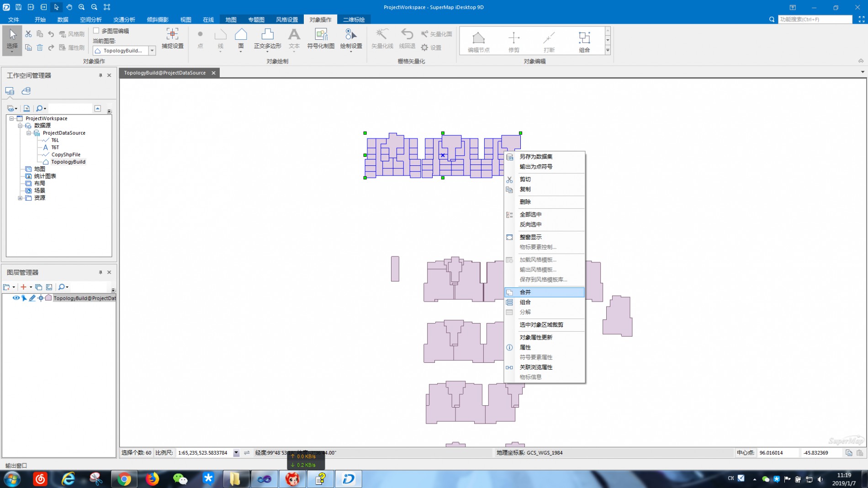Screen dimensions: 868x488
Task: Collapse the ProjectWorkspace tree node
Action: click(x=11, y=118)
